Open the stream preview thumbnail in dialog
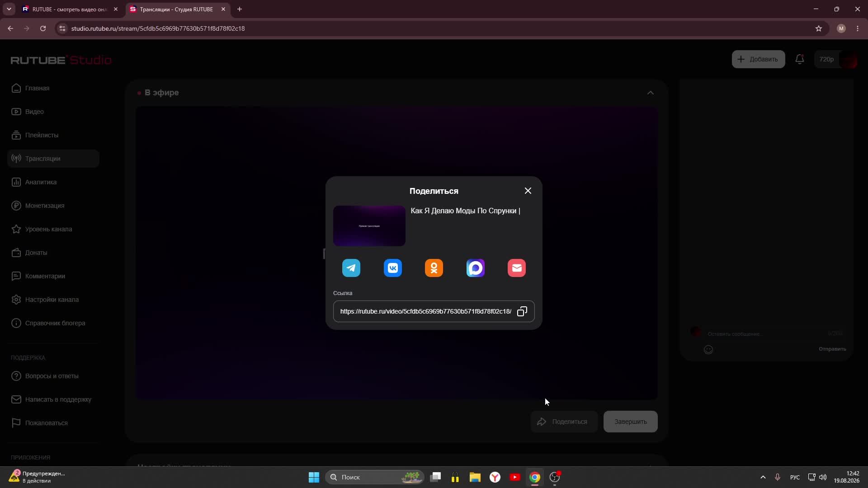Screen dimensions: 868x488 point(369,226)
